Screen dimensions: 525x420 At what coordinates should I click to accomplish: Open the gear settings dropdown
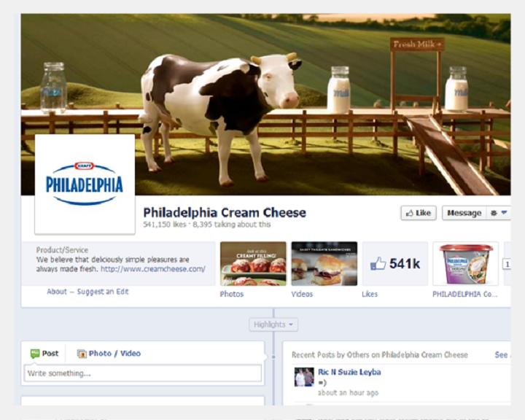pos(499,213)
